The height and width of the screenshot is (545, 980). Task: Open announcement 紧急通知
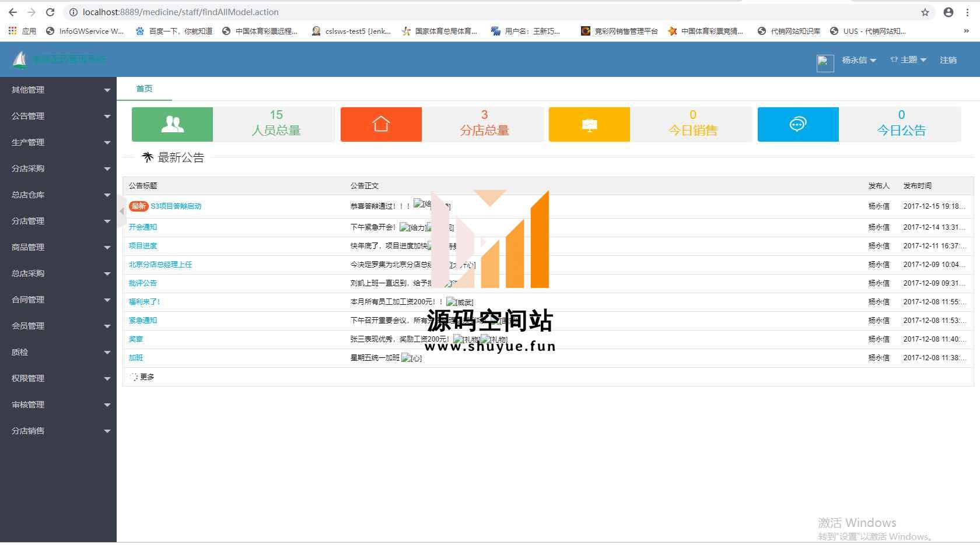coord(143,321)
